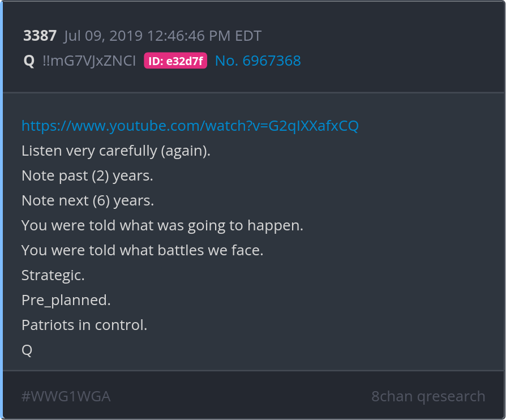
Task: Click the pink ID: e32d7f badge
Action: point(175,61)
